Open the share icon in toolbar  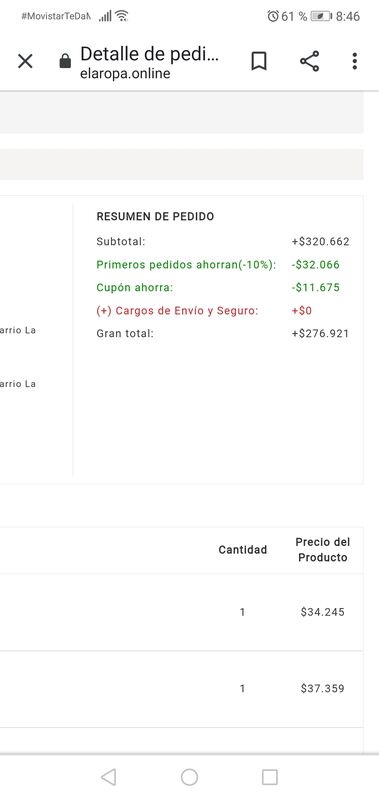pos(309,61)
